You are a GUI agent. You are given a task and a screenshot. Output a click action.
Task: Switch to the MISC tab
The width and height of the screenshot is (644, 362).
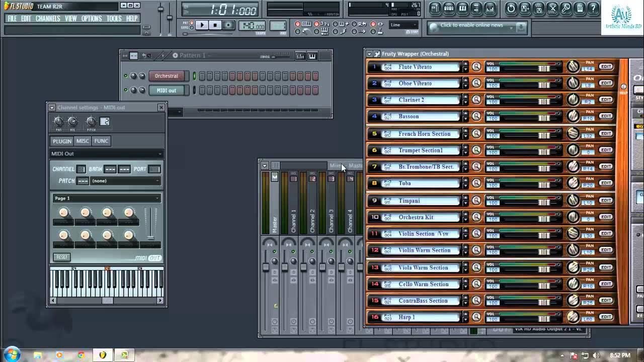83,141
